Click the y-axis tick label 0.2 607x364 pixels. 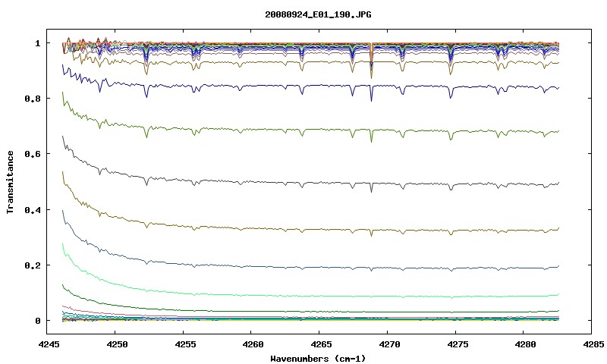[33, 265]
